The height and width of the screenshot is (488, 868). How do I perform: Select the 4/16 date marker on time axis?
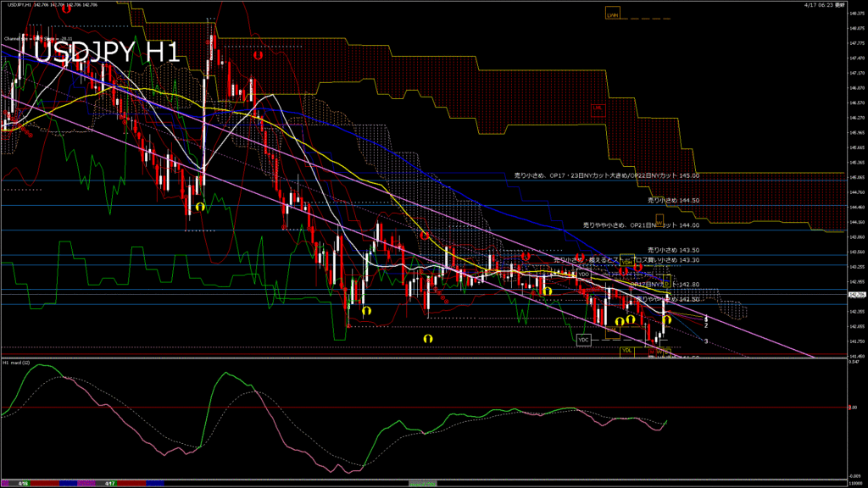[21, 484]
